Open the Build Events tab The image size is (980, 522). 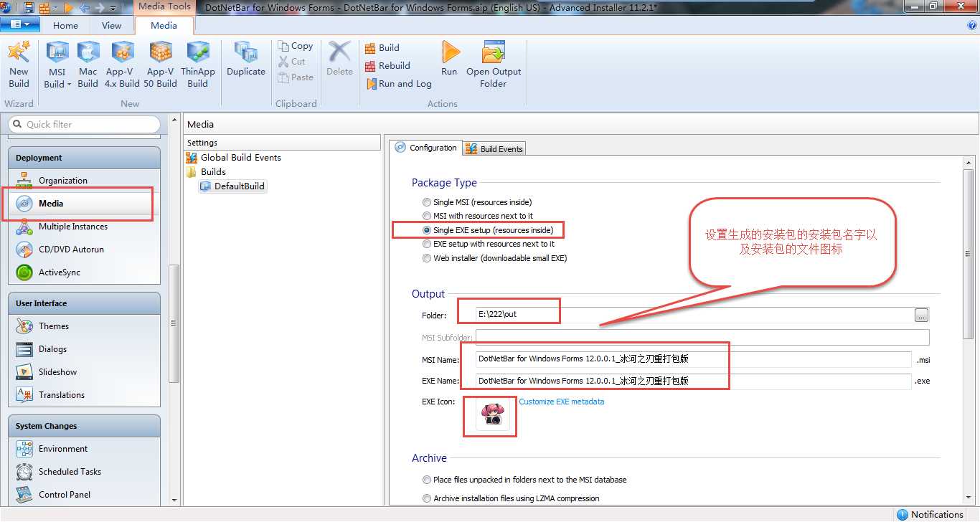[x=494, y=148]
